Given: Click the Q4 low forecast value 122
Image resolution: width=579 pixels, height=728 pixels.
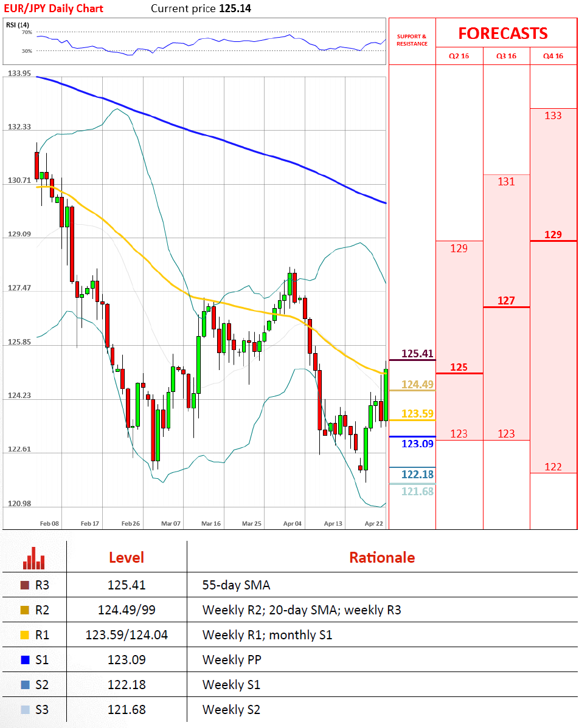Looking at the screenshot, I should click(x=553, y=467).
